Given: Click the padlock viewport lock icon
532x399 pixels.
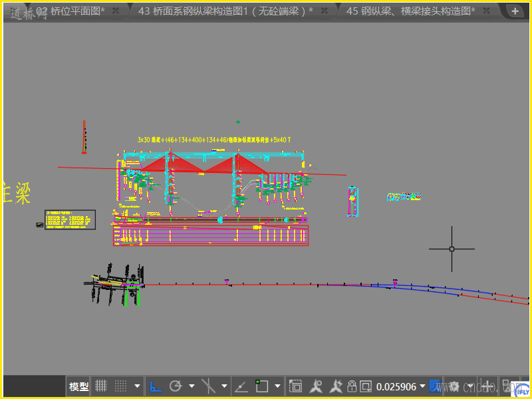Looking at the screenshot, I should [352, 386].
